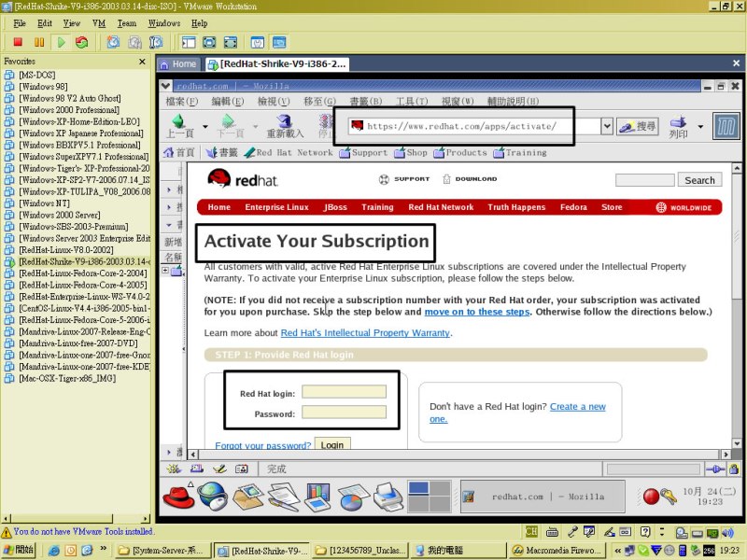Click the GNOME workspace switcher
747x560 pixels.
point(430,497)
